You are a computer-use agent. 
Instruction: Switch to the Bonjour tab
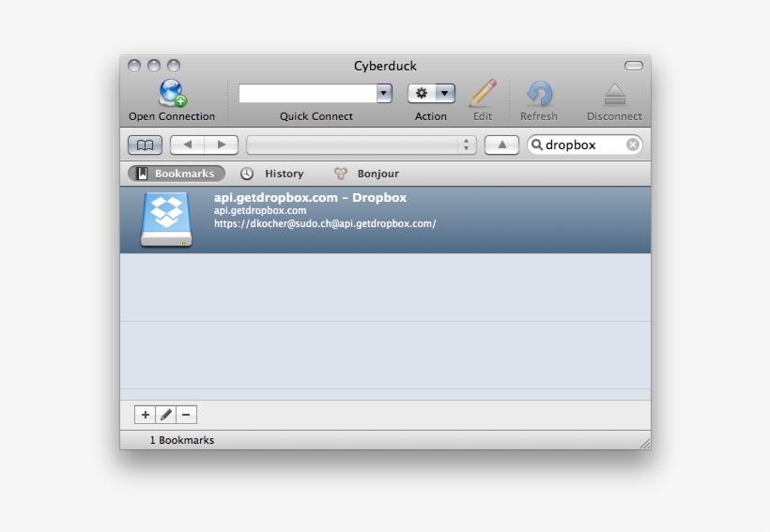tap(366, 174)
